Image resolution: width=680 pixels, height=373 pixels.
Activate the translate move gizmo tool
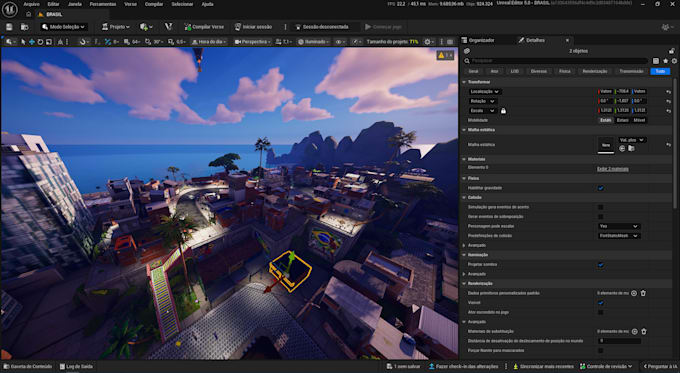(32, 42)
